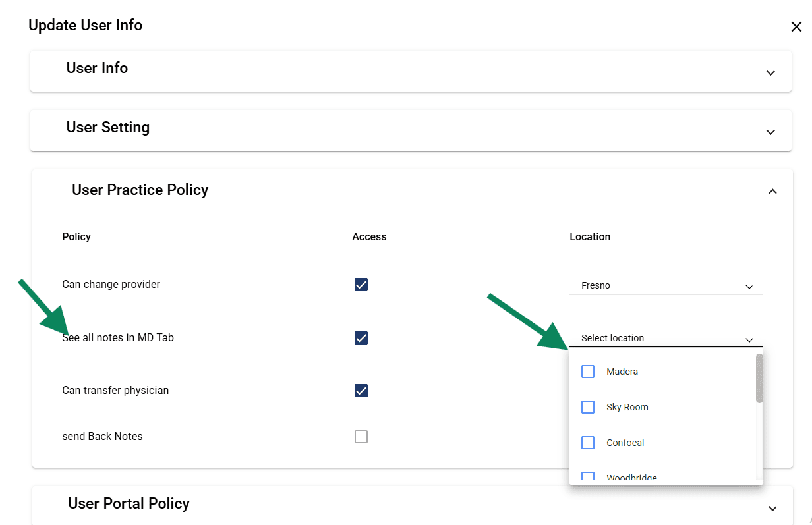This screenshot has width=812, height=525.
Task: Disable See all notes in MD Tab
Action: click(x=361, y=337)
